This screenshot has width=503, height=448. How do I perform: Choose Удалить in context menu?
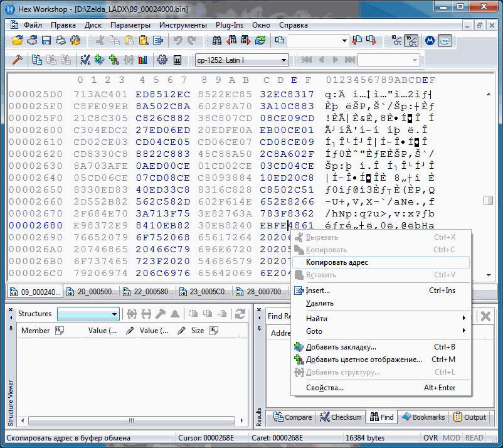click(x=381, y=303)
